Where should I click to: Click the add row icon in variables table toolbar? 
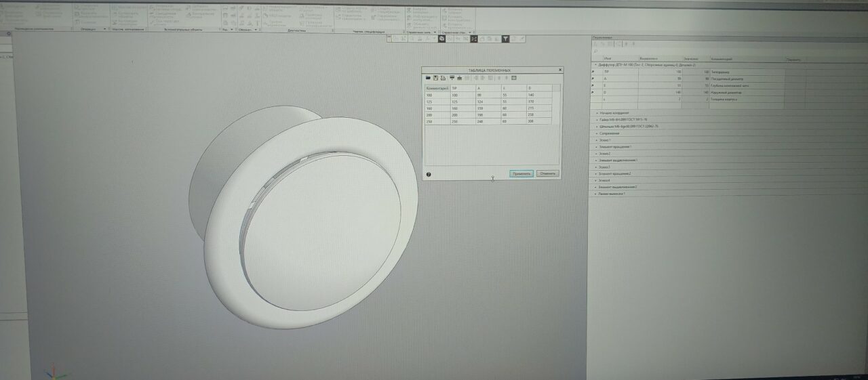[452, 78]
